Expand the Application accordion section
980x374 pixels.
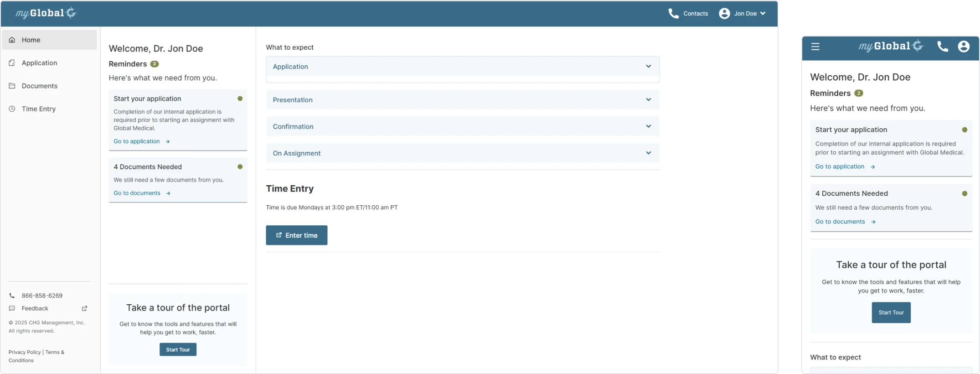pyautogui.click(x=462, y=67)
